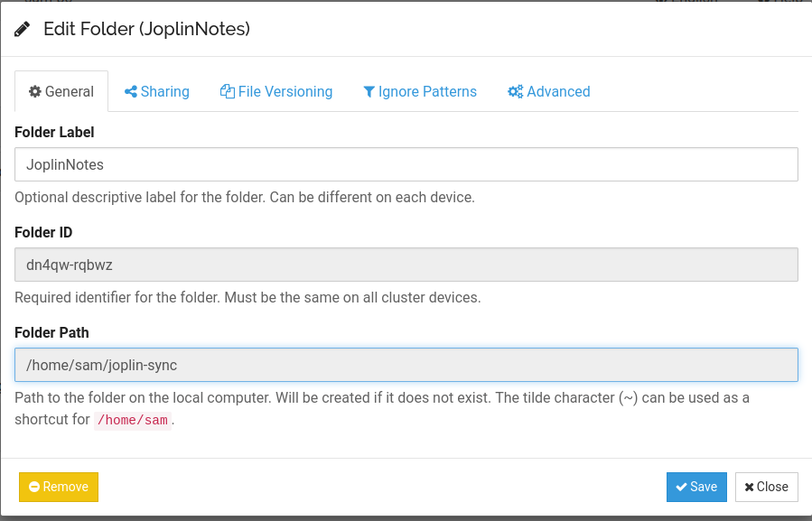
Task: Open the File Versioning tab
Action: click(276, 92)
